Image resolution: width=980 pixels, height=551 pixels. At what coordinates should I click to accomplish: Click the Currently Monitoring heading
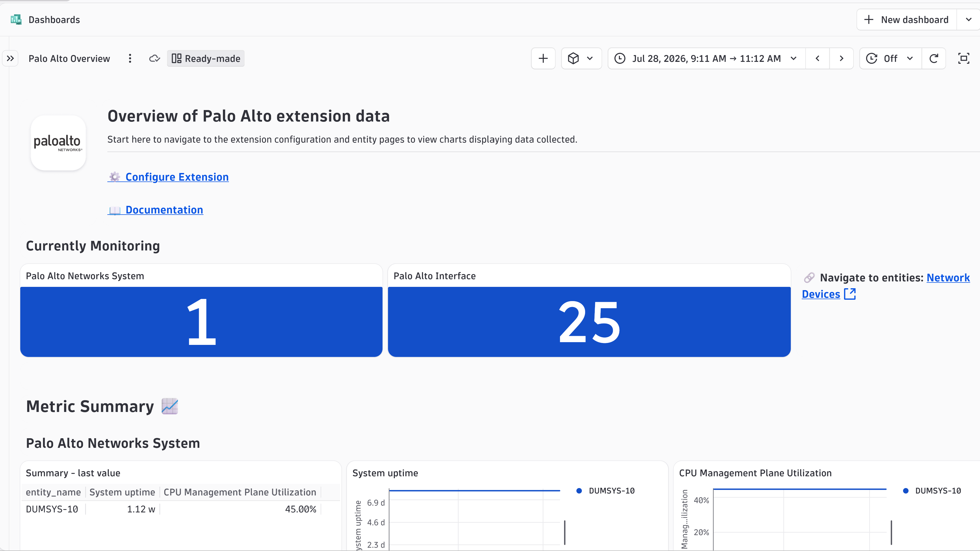pos(93,246)
